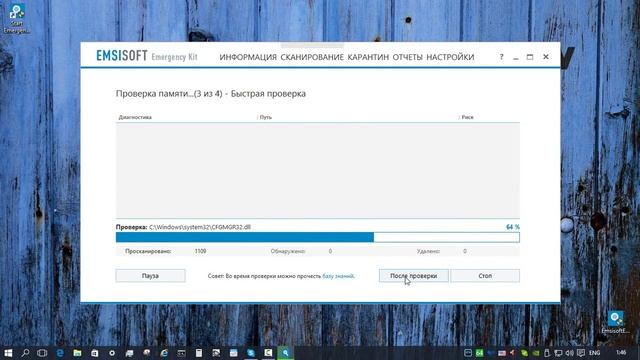640x360 pixels.
Task: Open the После проверки options button
Action: 413,276
